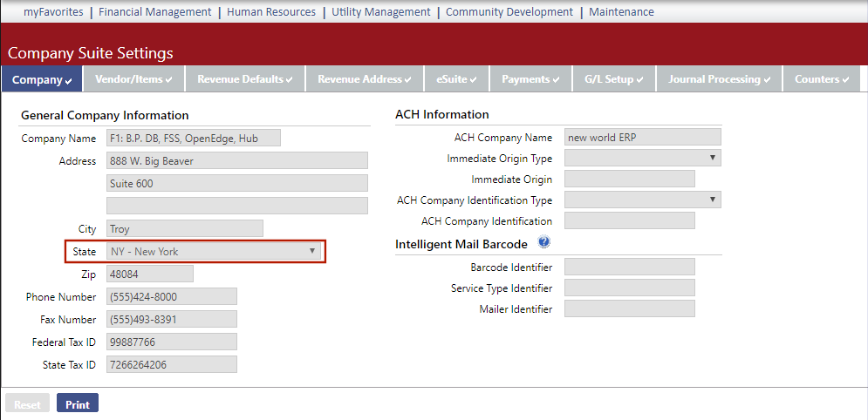Switch to the Vendor/Items tab

133,79
